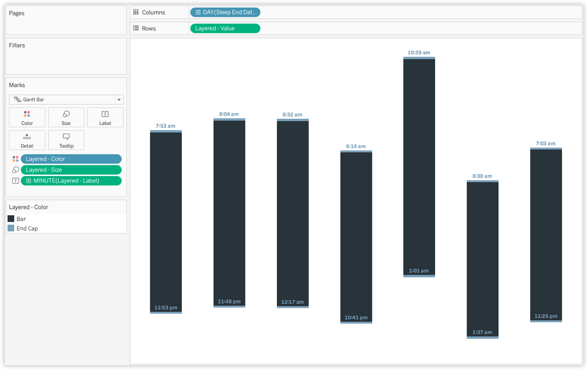Image resolution: width=588 pixels, height=370 pixels.
Task: Open the Detail property on the Marks card
Action: pos(27,140)
